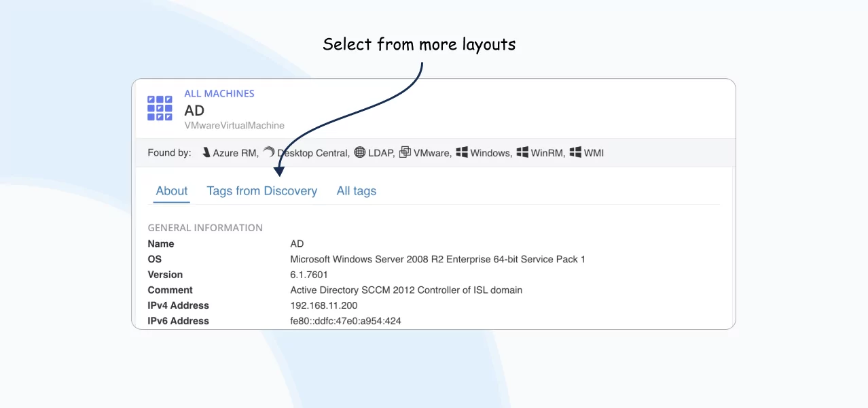Click the Windows logo icon before WinRM
This screenshot has height=408, width=868.
522,152
